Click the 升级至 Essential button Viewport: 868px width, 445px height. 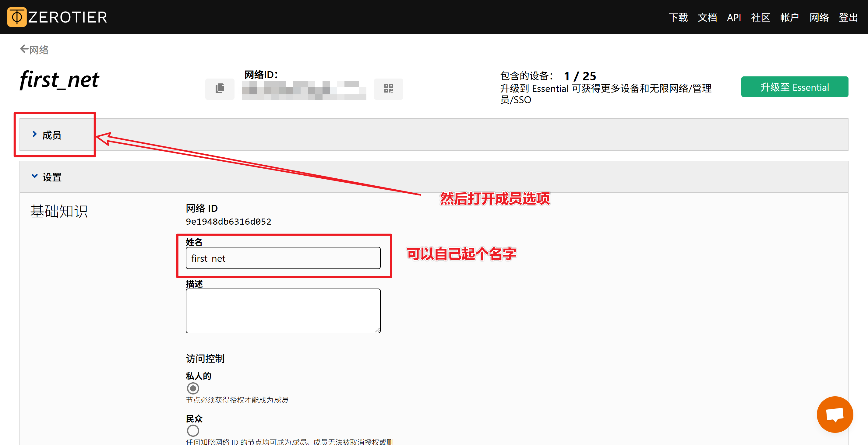(x=795, y=87)
